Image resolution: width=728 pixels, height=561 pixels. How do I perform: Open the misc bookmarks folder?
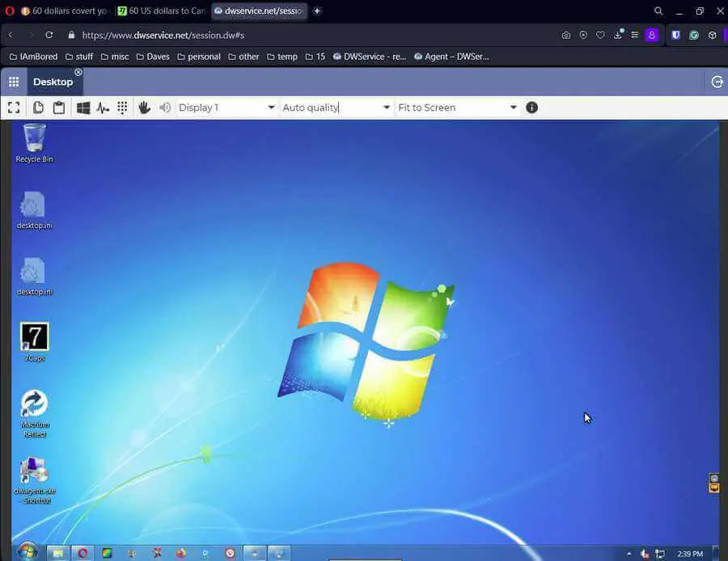click(x=115, y=57)
